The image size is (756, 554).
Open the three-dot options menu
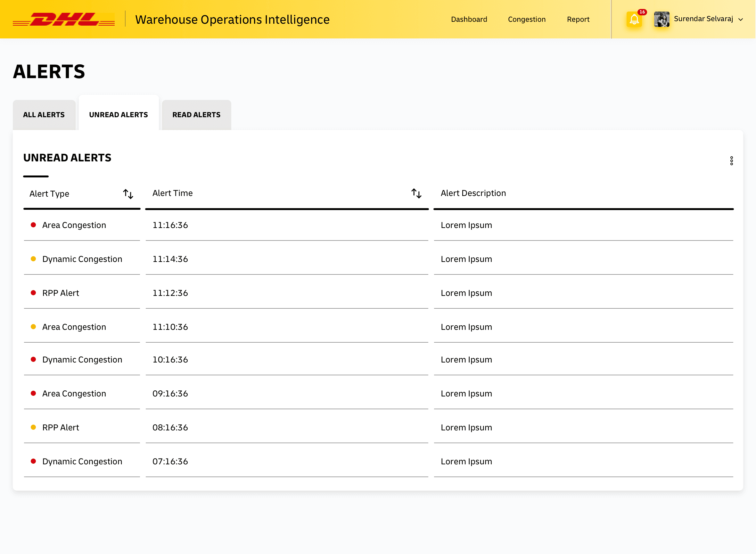point(732,161)
